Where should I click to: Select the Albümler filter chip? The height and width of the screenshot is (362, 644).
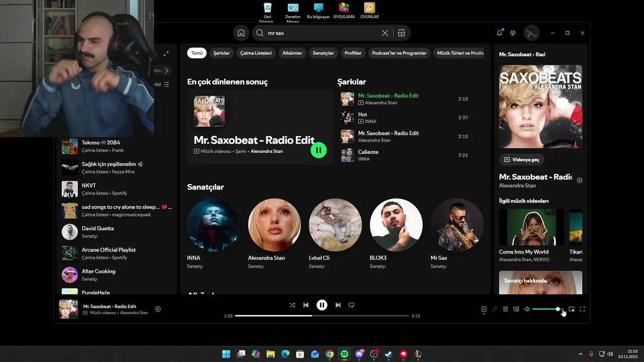pos(292,53)
